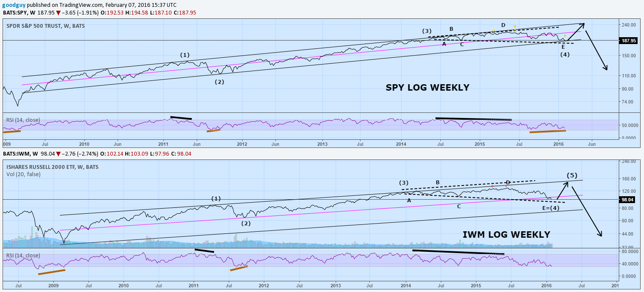
Task: Select the yellow arrow marker above wave D
Action: tap(515, 27)
